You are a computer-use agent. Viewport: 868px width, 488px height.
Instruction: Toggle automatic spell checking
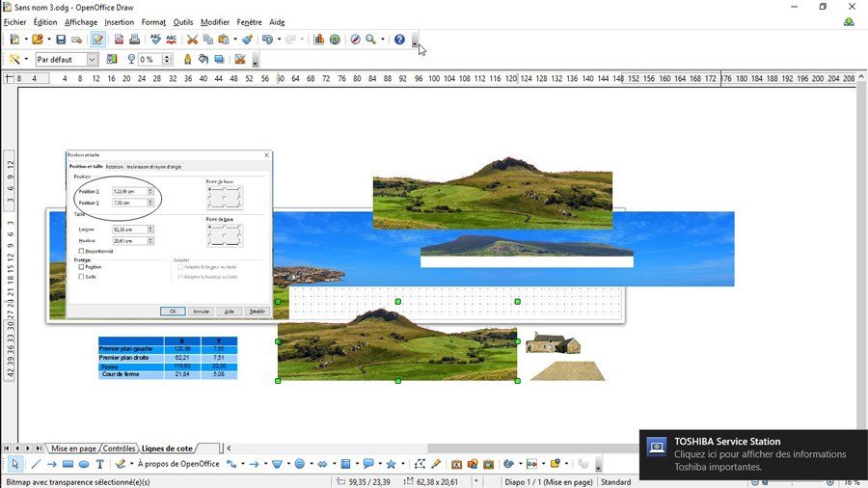pos(171,40)
